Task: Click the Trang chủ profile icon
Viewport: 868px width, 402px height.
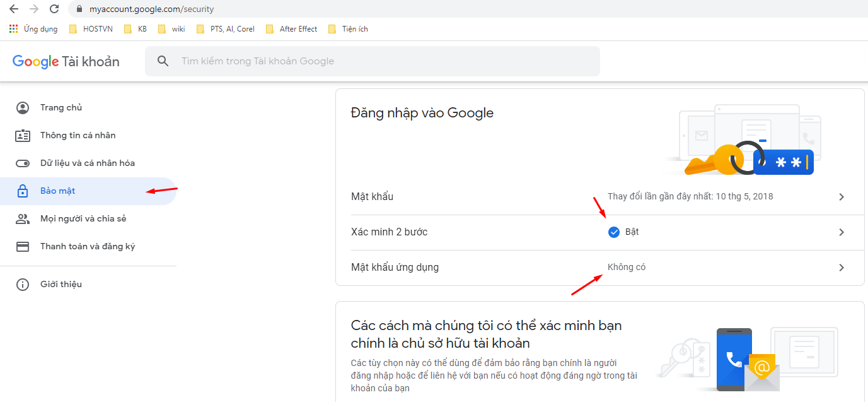Action: tap(23, 108)
